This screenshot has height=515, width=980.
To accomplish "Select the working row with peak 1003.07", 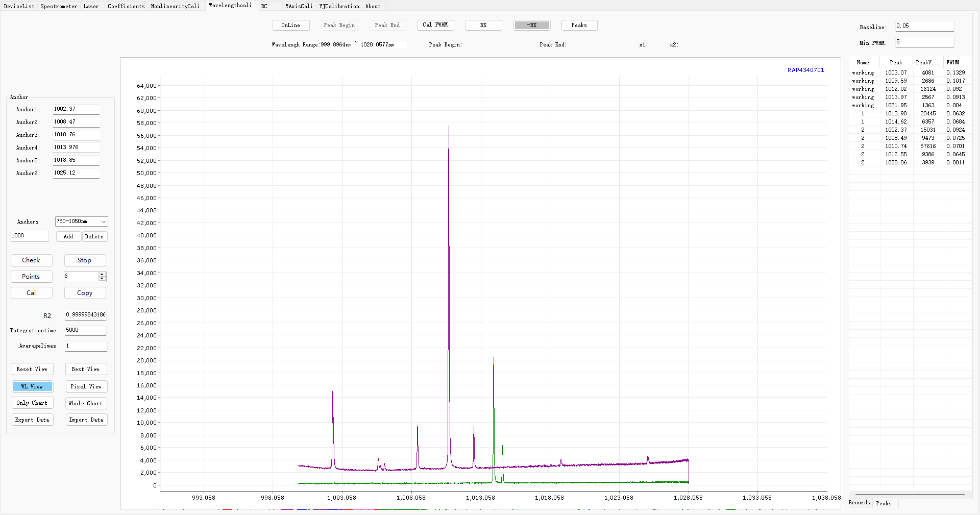I will tap(910, 72).
